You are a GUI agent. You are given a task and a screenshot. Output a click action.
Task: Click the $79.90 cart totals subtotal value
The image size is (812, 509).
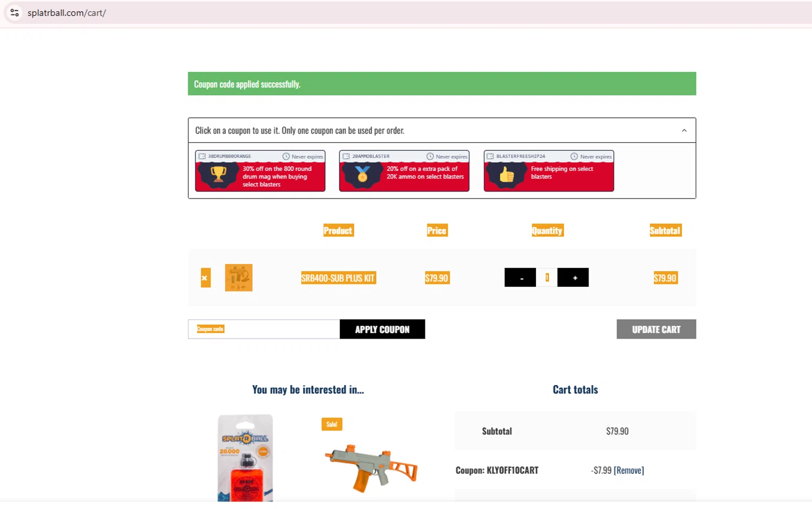pyautogui.click(x=617, y=431)
